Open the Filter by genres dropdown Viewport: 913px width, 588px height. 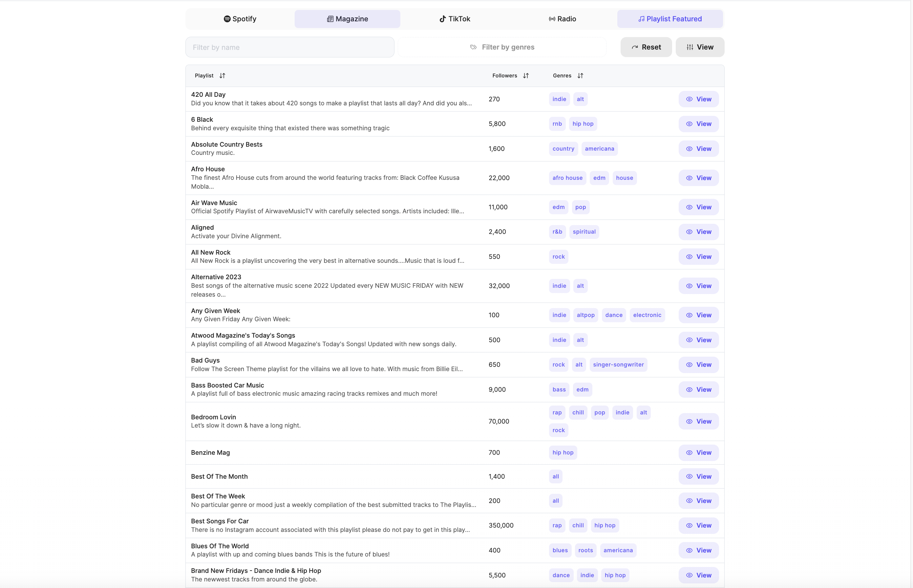tap(502, 47)
